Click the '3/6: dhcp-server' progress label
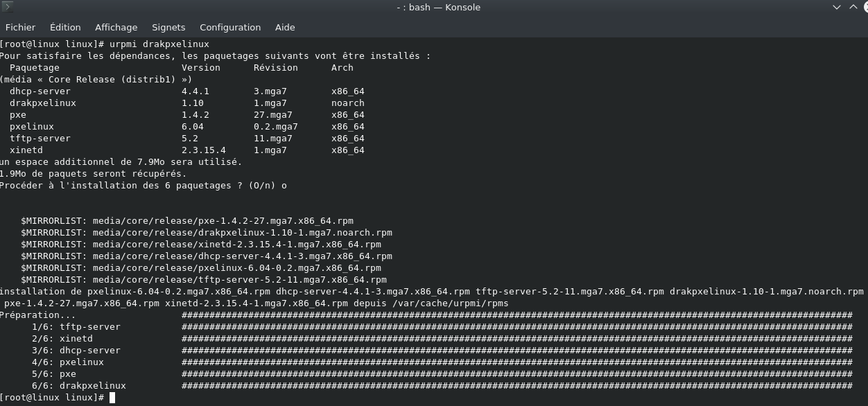The width and height of the screenshot is (868, 406). (76, 350)
